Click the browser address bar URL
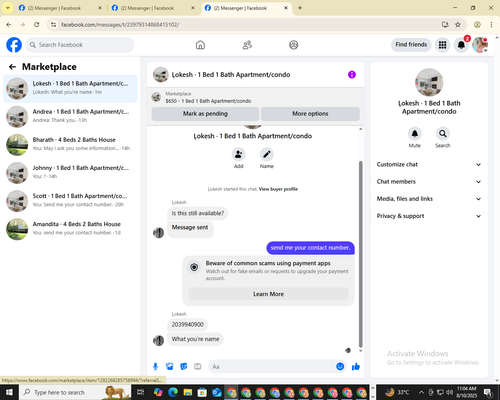 [120, 25]
